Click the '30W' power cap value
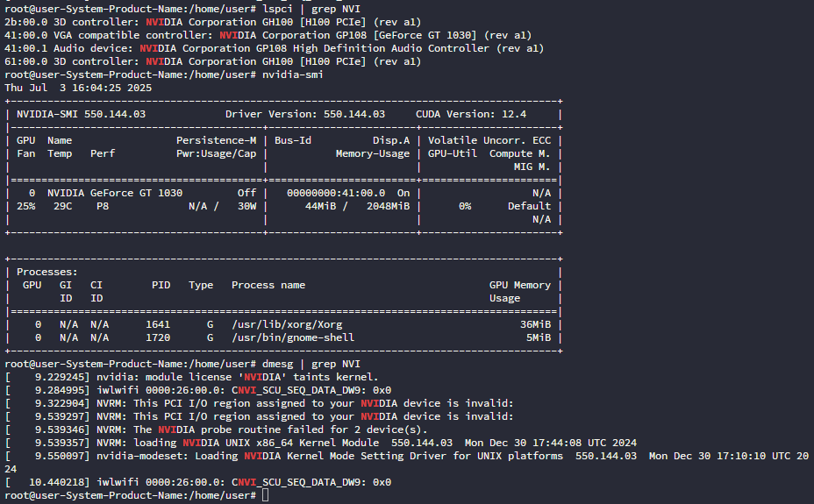This screenshot has height=504, width=814. point(247,206)
